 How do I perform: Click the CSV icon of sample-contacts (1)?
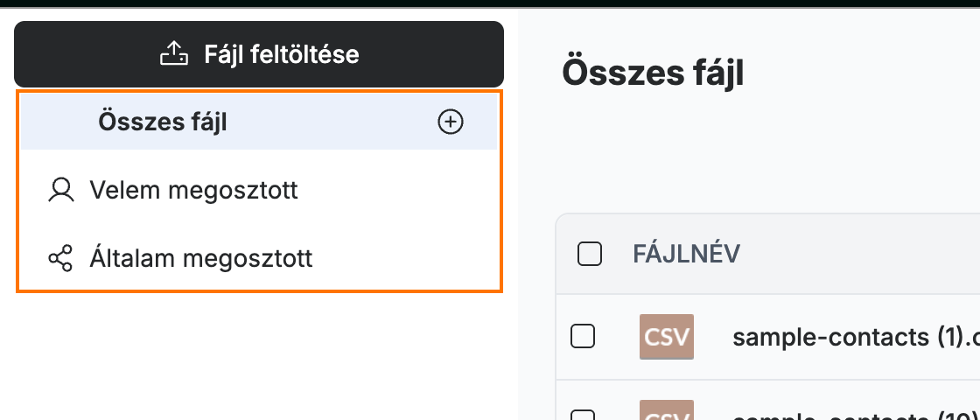click(x=666, y=337)
